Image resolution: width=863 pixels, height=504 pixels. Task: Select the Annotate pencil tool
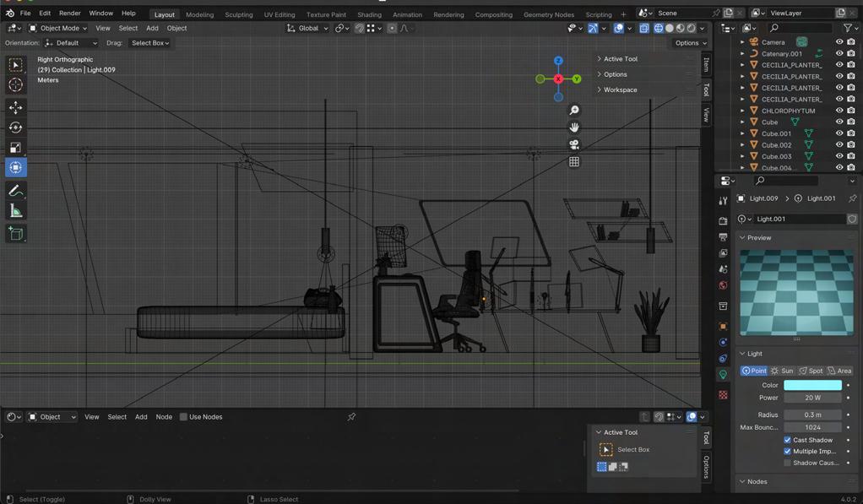(15, 191)
